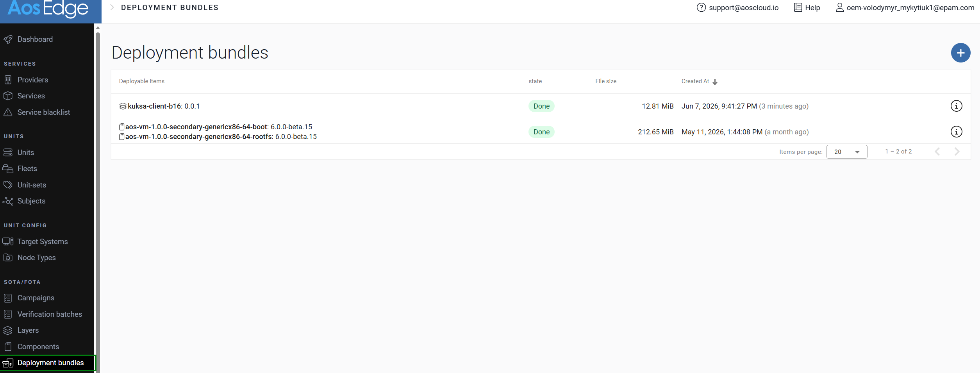The width and height of the screenshot is (980, 373).
Task: Click component icon beside generic x86-64-rootfs item
Action: pyautogui.click(x=122, y=137)
